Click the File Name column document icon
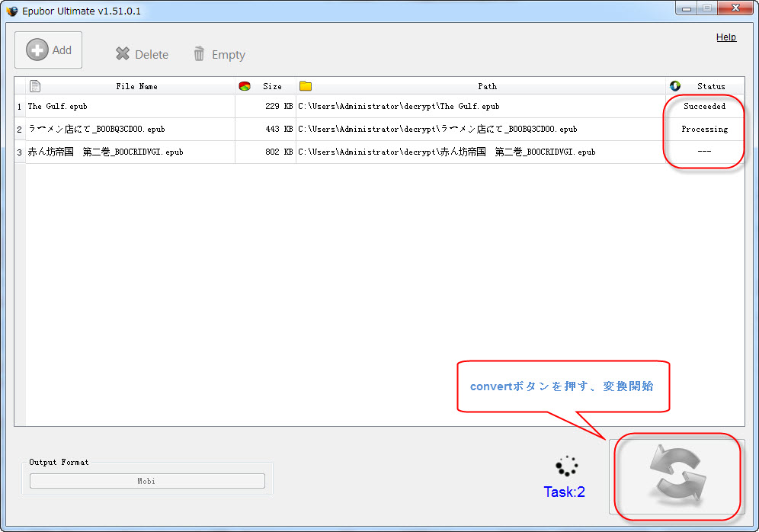This screenshot has width=759, height=532. (35, 86)
